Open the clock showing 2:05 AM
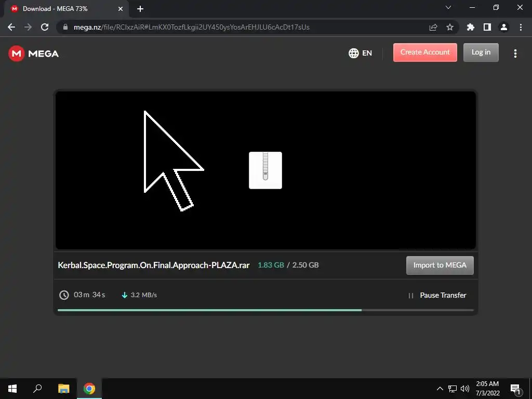Image resolution: width=532 pixels, height=399 pixels. [x=487, y=389]
